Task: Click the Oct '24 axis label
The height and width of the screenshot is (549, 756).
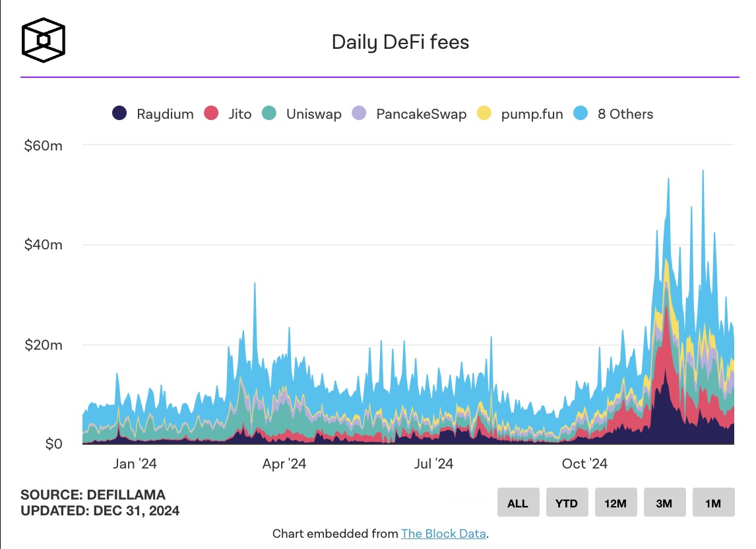Action: coord(584,464)
